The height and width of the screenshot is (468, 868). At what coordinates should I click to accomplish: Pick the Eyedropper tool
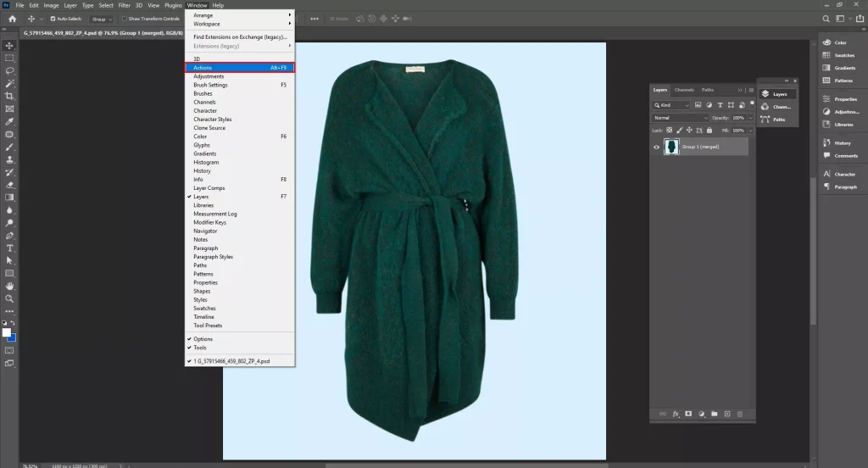tap(9, 121)
